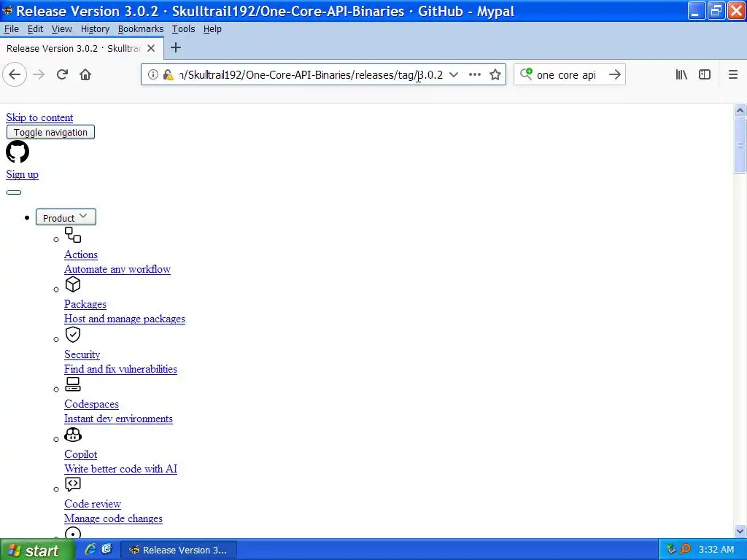Open Manage code changes link

pos(113,518)
